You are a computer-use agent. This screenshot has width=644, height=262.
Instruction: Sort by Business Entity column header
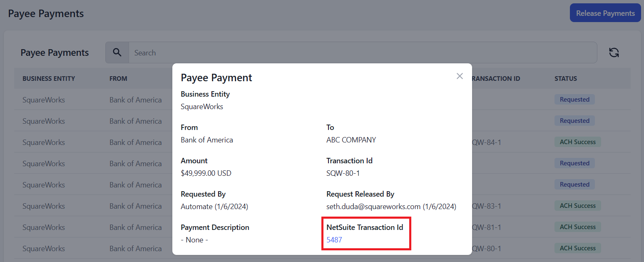click(49, 78)
